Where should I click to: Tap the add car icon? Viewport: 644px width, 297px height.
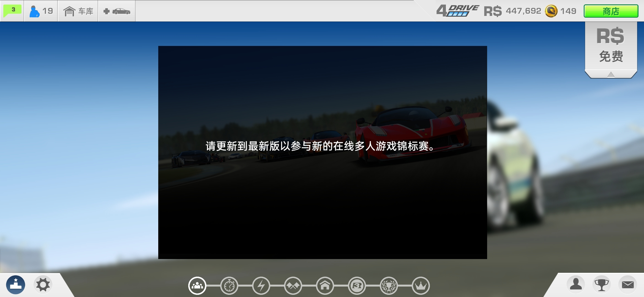tap(117, 11)
